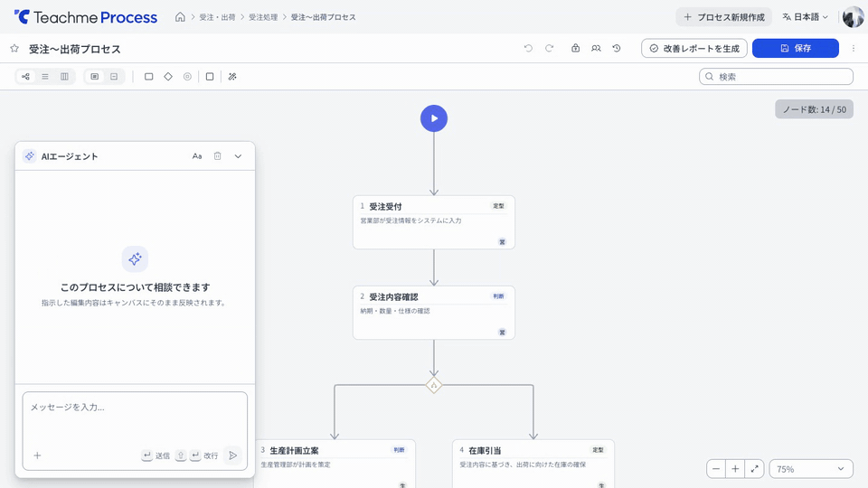Click 改善レポートを生成 button
Viewport: 868px width, 488px height.
click(694, 48)
